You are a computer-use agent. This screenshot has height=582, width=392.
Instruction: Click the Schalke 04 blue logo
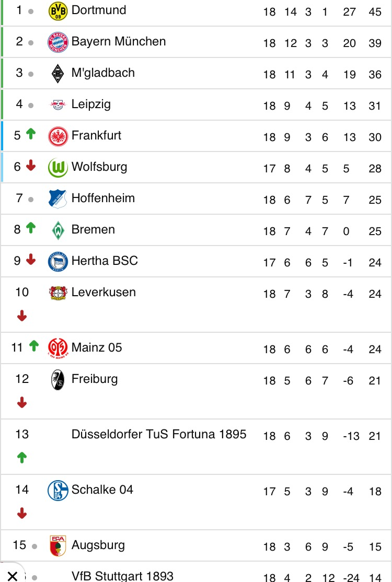(58, 491)
